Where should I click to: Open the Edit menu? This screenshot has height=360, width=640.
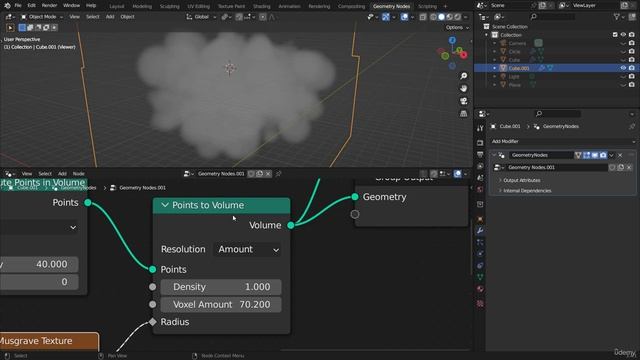[31, 6]
